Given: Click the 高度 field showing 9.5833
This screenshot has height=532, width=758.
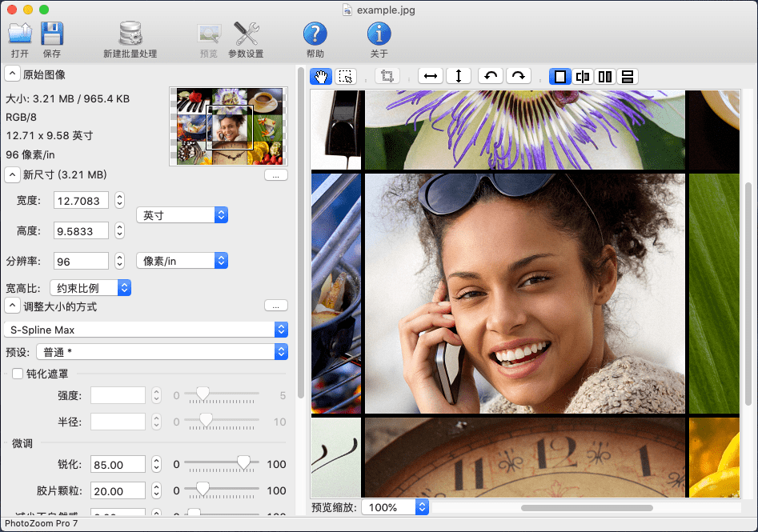Looking at the screenshot, I should point(81,230).
